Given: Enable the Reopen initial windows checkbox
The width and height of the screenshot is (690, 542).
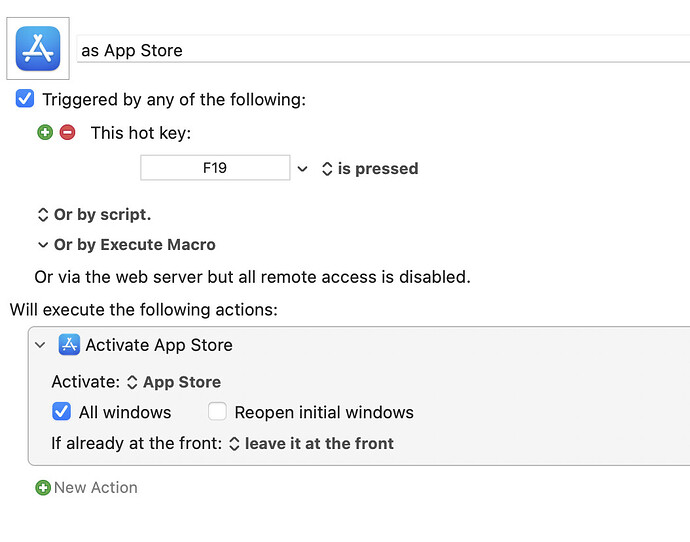Looking at the screenshot, I should 217,412.
